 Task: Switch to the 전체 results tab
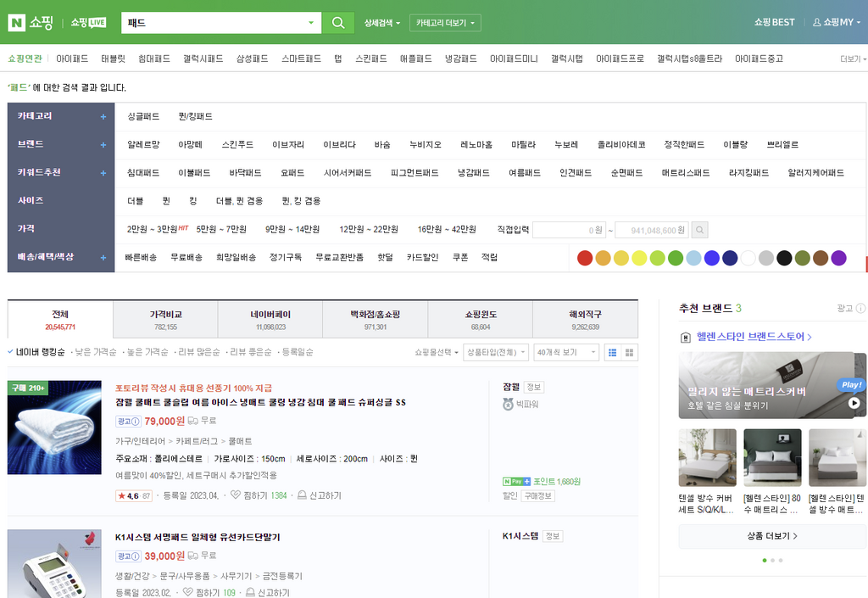click(x=60, y=320)
